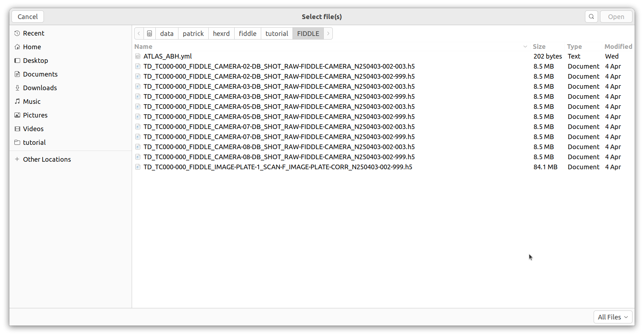Navigate to the hexrd path segment
Screen dimensions: 644x336
point(221,34)
